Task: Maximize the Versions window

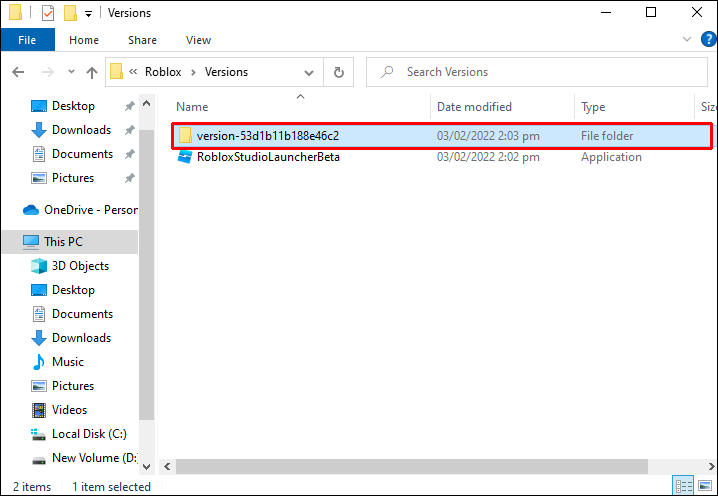Action: [651, 12]
